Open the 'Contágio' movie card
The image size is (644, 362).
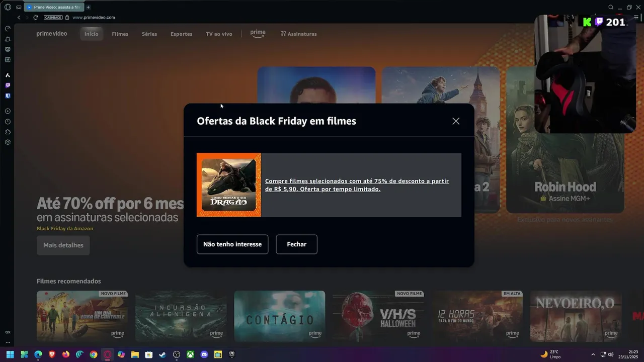[280, 316]
